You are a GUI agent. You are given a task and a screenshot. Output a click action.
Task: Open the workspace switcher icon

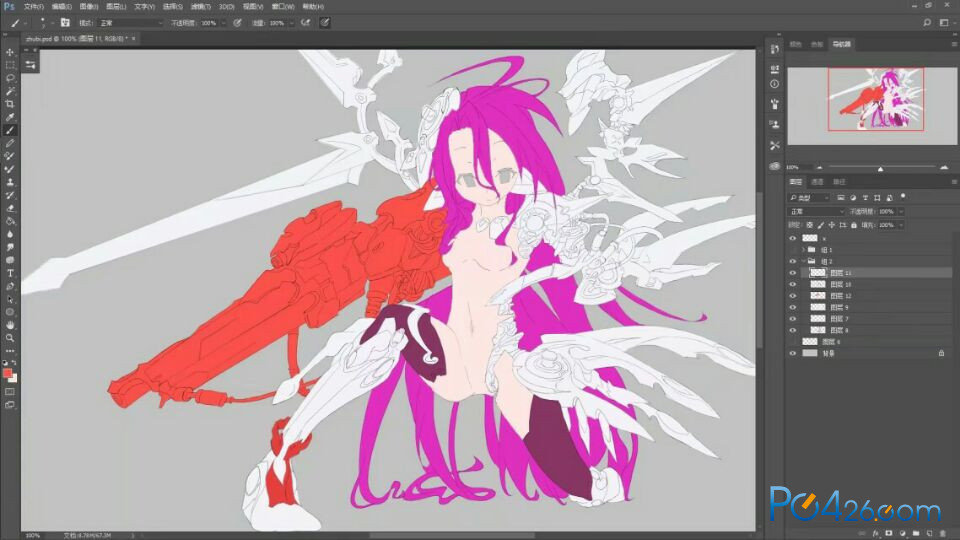click(944, 23)
